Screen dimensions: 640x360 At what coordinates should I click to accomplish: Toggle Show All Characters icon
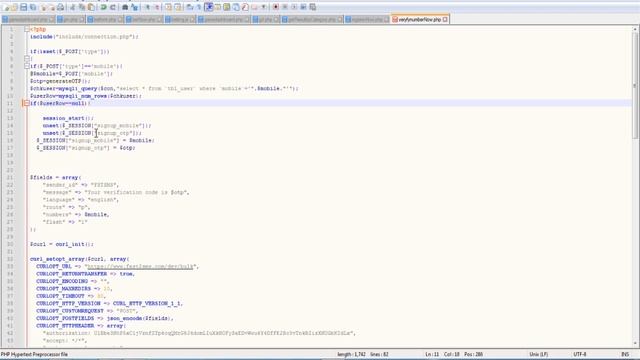(x=199, y=7)
